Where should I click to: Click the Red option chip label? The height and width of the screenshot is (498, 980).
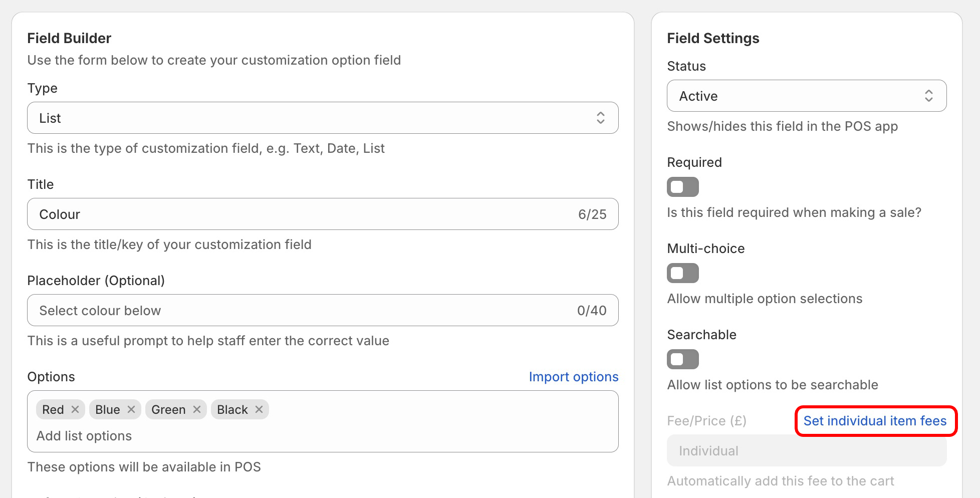[53, 409]
